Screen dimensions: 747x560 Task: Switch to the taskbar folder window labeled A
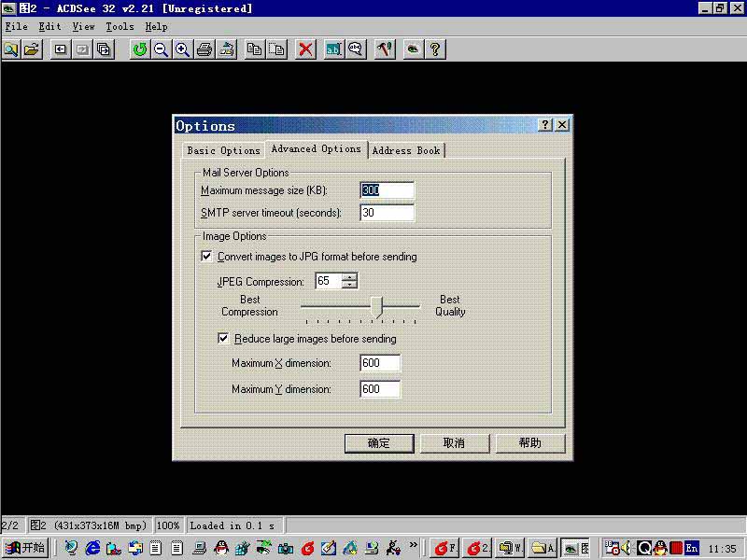pos(543,548)
